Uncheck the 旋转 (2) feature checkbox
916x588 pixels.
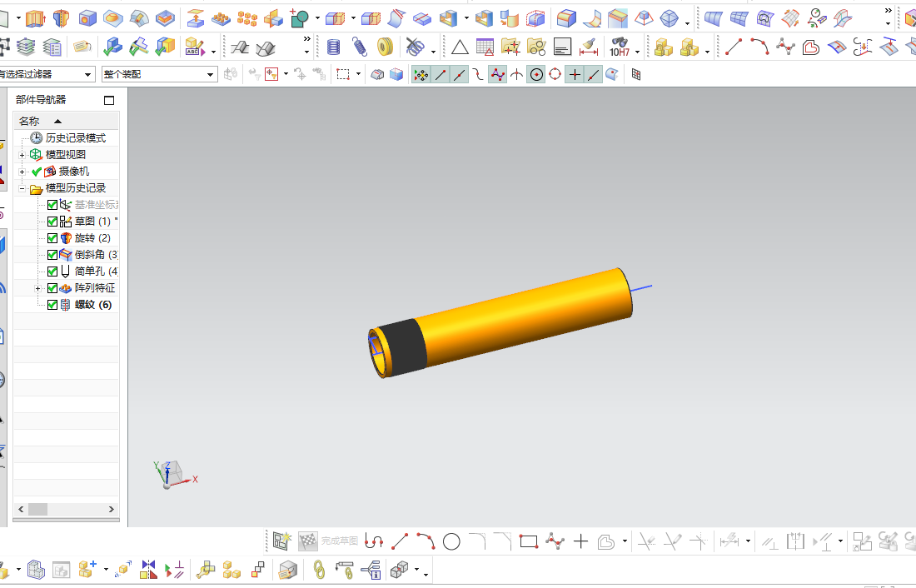[52, 238]
